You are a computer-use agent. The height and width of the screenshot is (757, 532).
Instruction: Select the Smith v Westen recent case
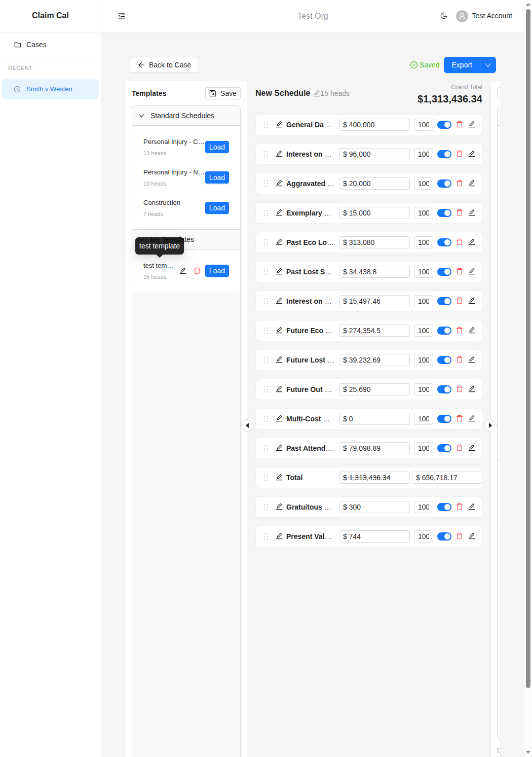pos(50,89)
